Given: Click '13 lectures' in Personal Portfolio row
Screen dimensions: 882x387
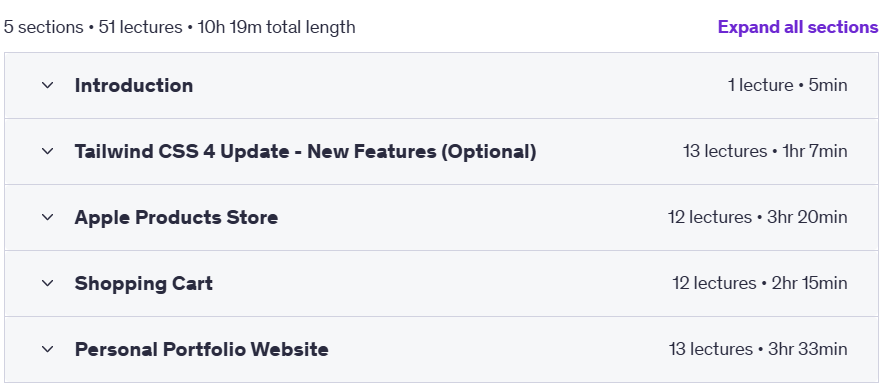Looking at the screenshot, I should coord(710,349).
